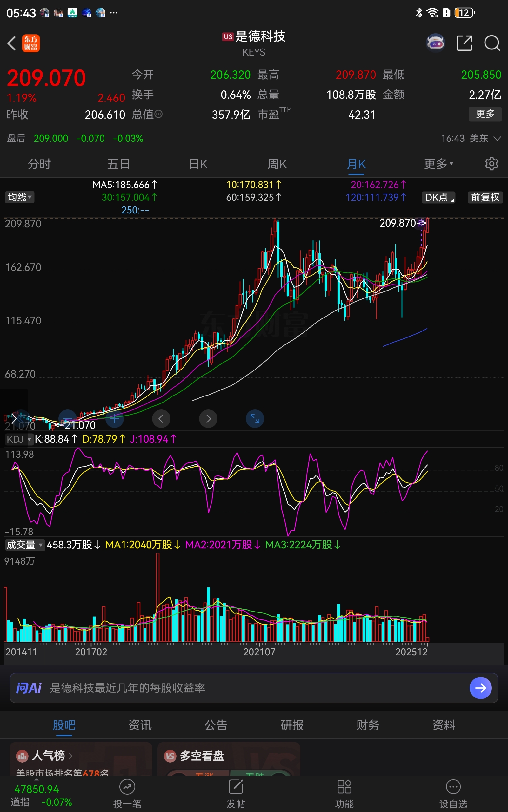The width and height of the screenshot is (508, 812).
Task: Open the 资讯 tab
Action: [x=140, y=725]
